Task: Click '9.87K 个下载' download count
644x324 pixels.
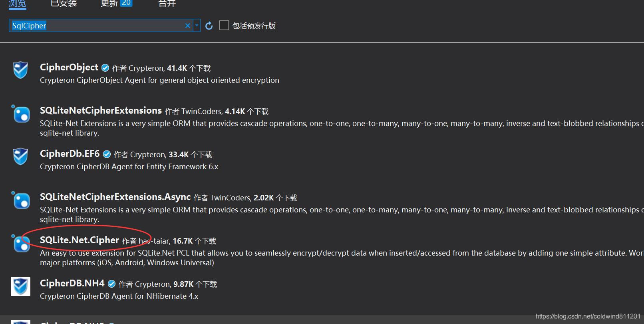Action: pos(195,284)
